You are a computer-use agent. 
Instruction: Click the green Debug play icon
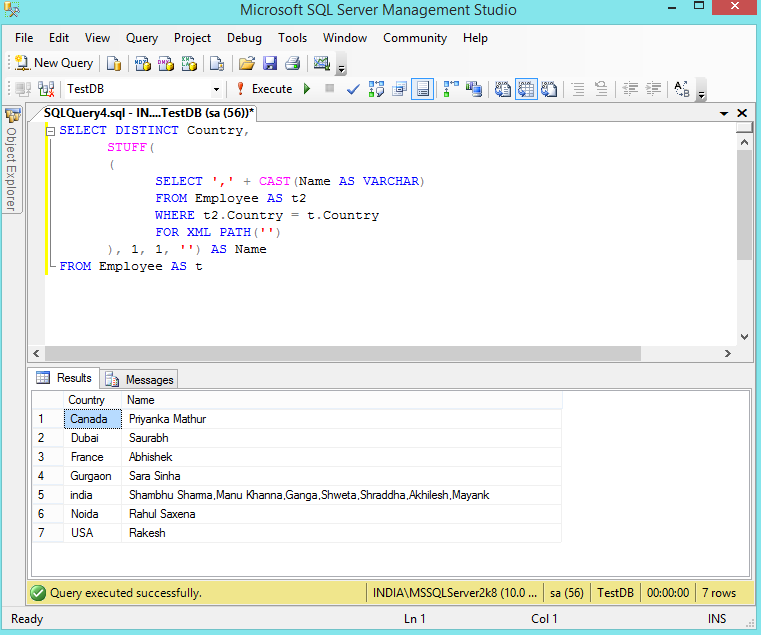(307, 89)
